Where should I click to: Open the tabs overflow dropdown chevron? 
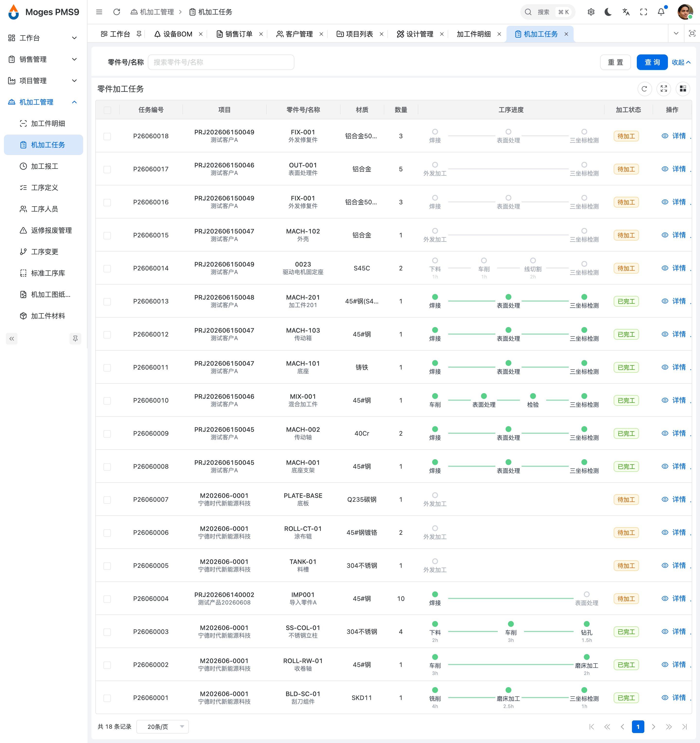[x=676, y=34]
